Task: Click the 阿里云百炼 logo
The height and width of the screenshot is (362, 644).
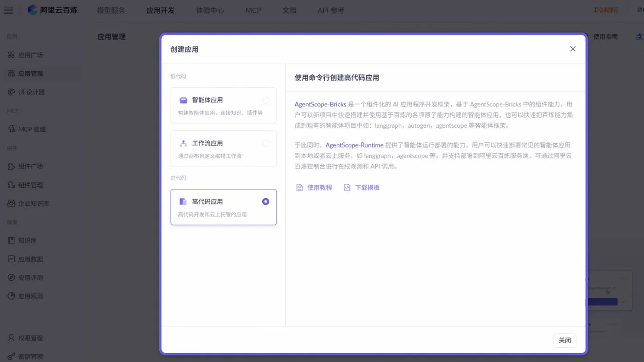Action: pos(52,10)
